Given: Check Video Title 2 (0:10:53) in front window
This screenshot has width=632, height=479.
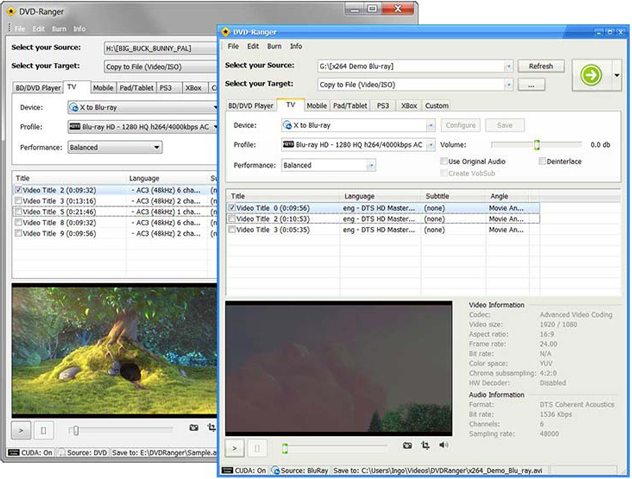Looking at the screenshot, I should click(232, 219).
